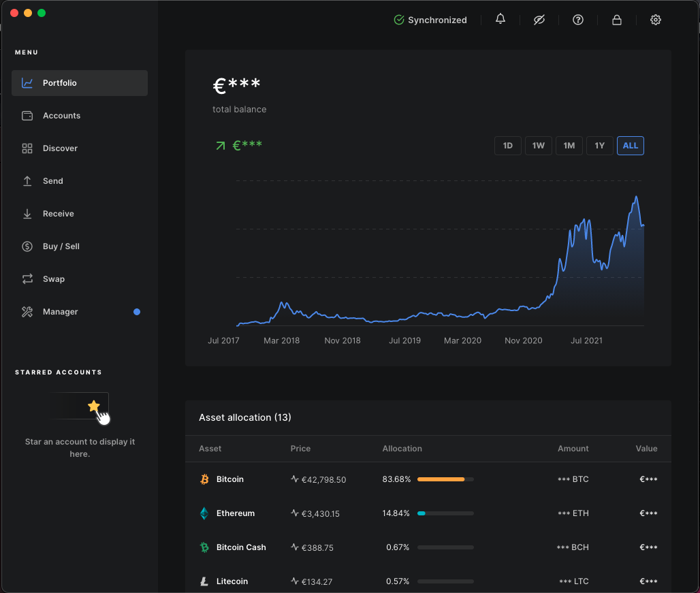Click the Value column header
The height and width of the screenshot is (593, 700).
click(646, 449)
